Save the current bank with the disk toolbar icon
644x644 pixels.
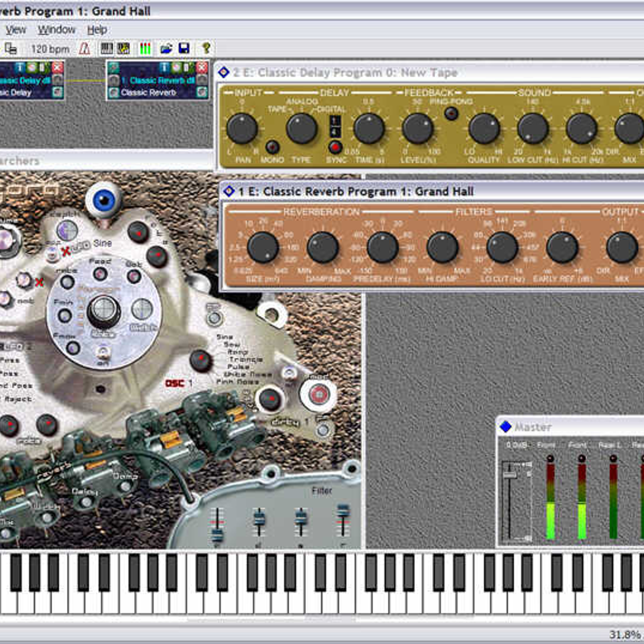click(x=184, y=48)
